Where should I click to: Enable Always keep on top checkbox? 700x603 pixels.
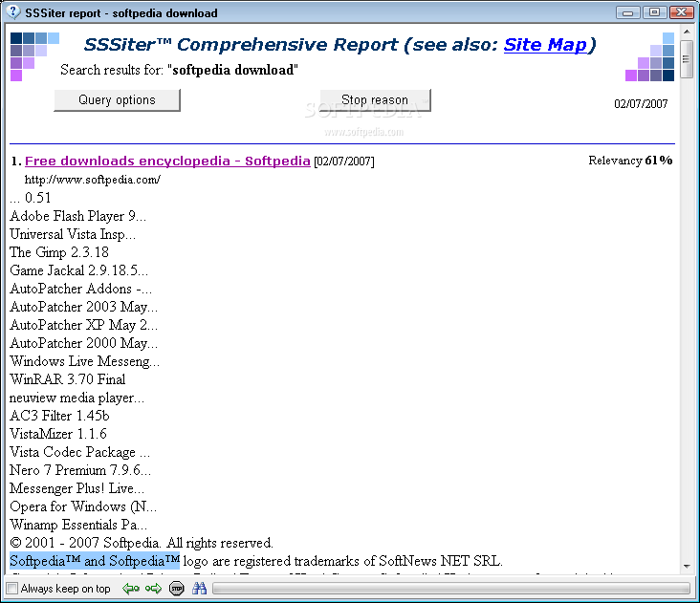pyautogui.click(x=13, y=589)
